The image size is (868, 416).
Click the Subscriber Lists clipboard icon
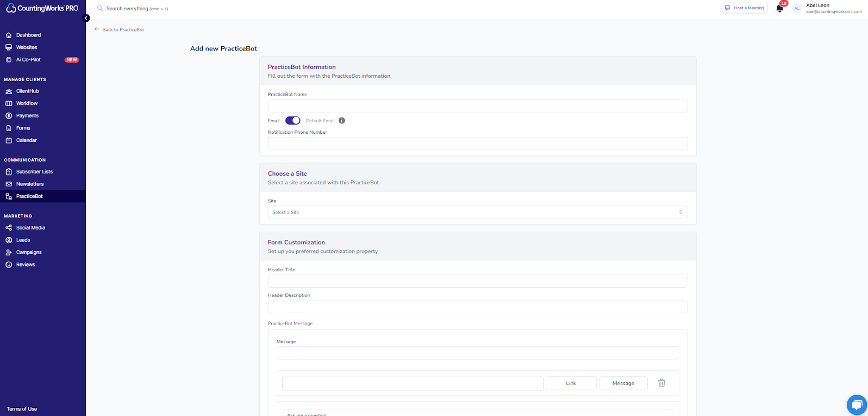pyautogui.click(x=9, y=172)
